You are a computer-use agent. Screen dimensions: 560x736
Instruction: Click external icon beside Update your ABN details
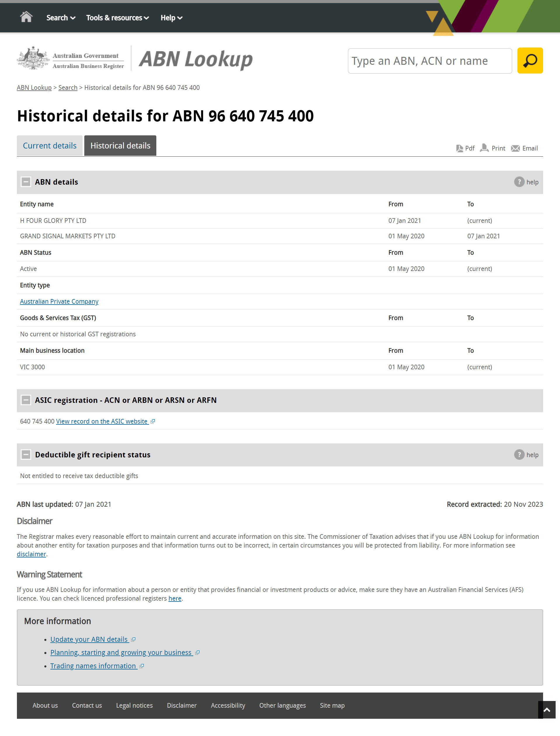tap(133, 640)
